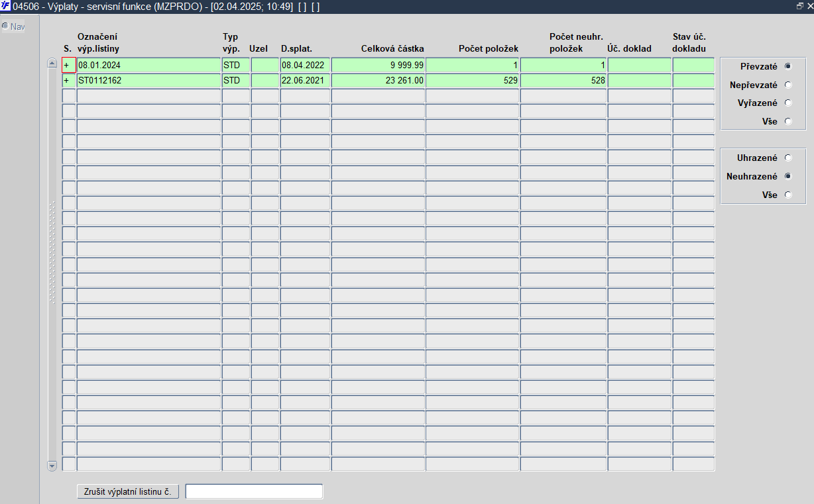Click scroll up arrow of the table

click(x=52, y=63)
